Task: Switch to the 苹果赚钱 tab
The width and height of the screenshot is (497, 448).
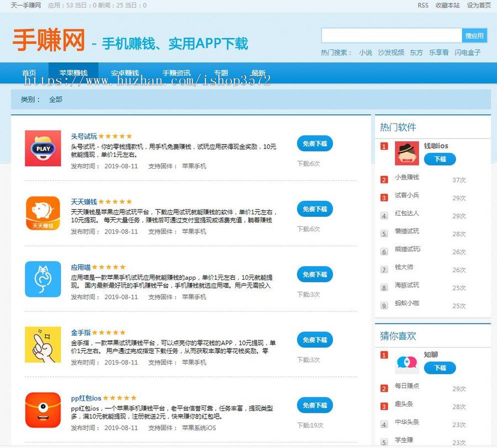Action: 73,72
